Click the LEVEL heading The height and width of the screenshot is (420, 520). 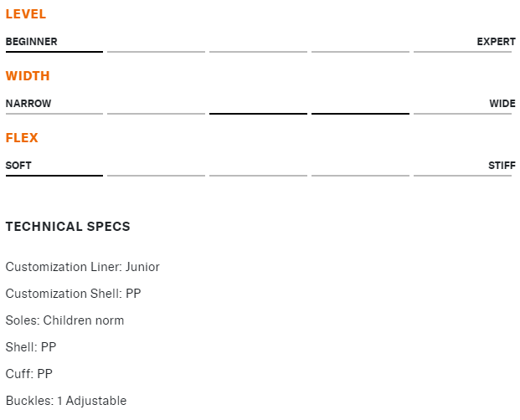(x=26, y=14)
